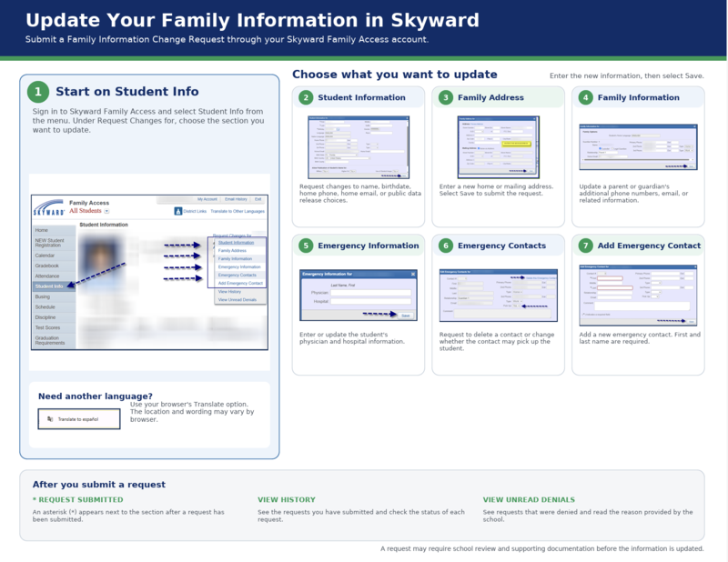Image resolution: width=728 pixels, height=562 pixels.
Task: Open the Family Address form thumbnail
Action: (498, 147)
